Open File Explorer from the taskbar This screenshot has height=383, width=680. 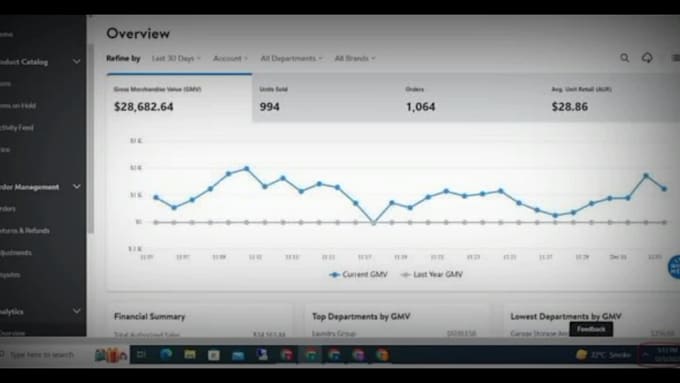click(190, 355)
